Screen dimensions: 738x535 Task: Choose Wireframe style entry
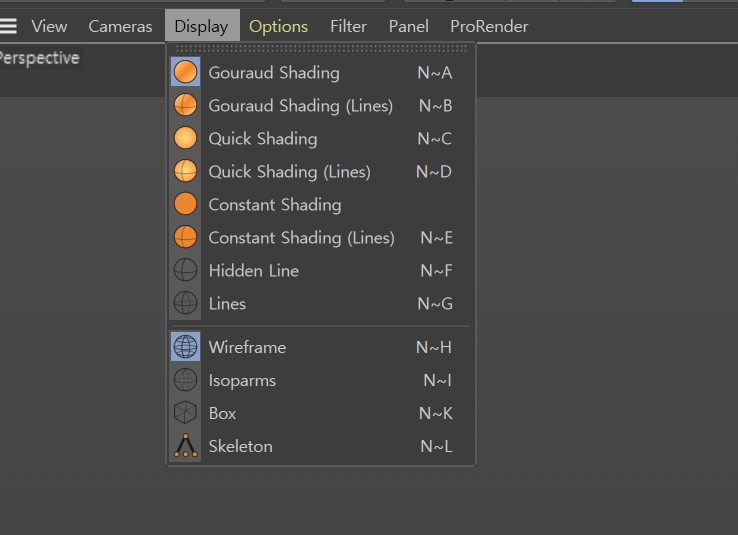(321, 347)
